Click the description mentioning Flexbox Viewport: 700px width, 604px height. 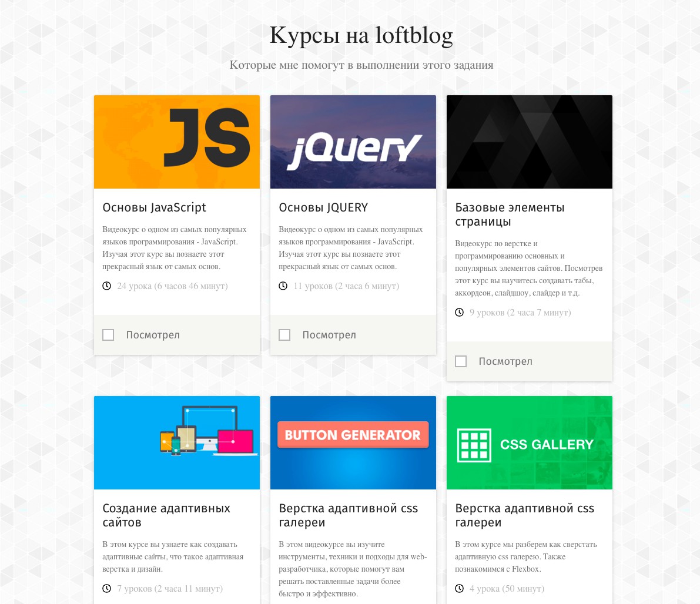(526, 556)
